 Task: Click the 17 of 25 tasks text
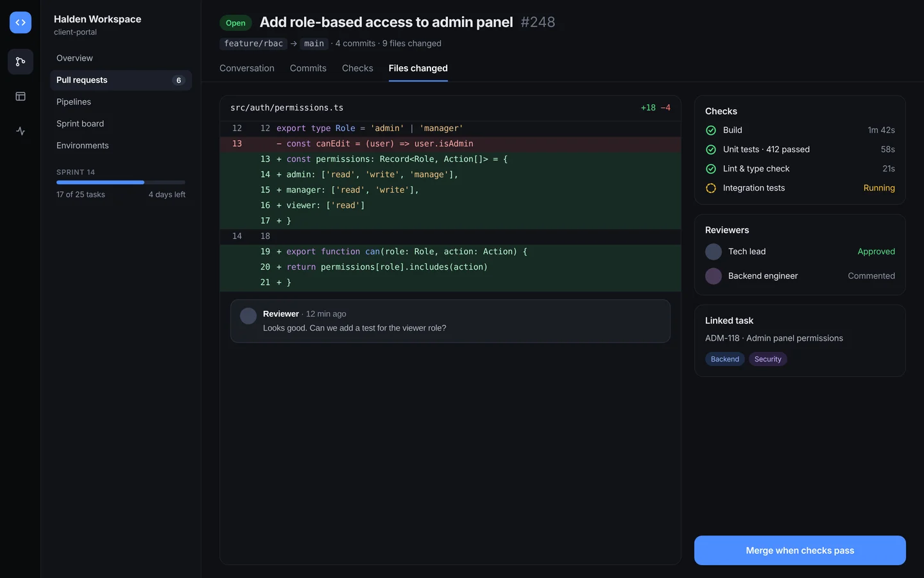click(81, 195)
